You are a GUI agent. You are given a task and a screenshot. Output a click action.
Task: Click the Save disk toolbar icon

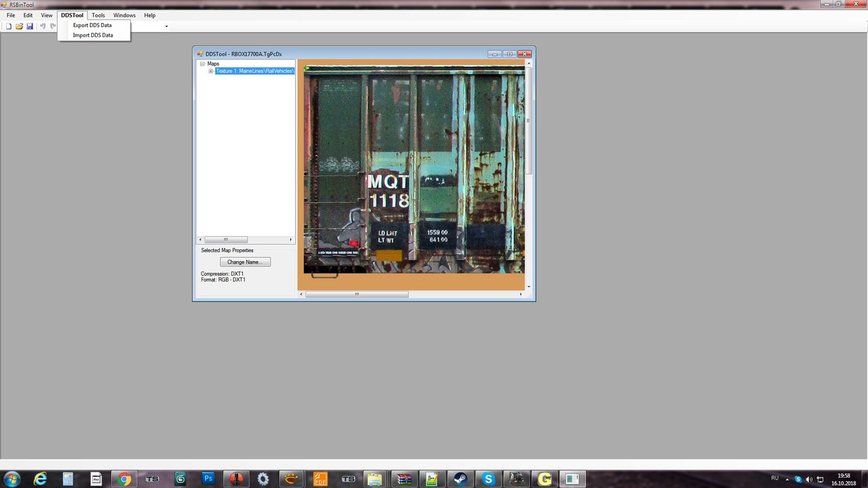(30, 26)
